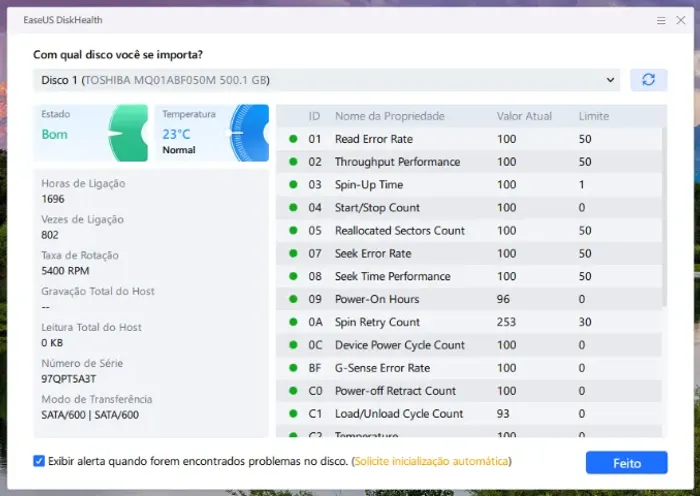Click the 23°C temperature reading

click(x=176, y=134)
